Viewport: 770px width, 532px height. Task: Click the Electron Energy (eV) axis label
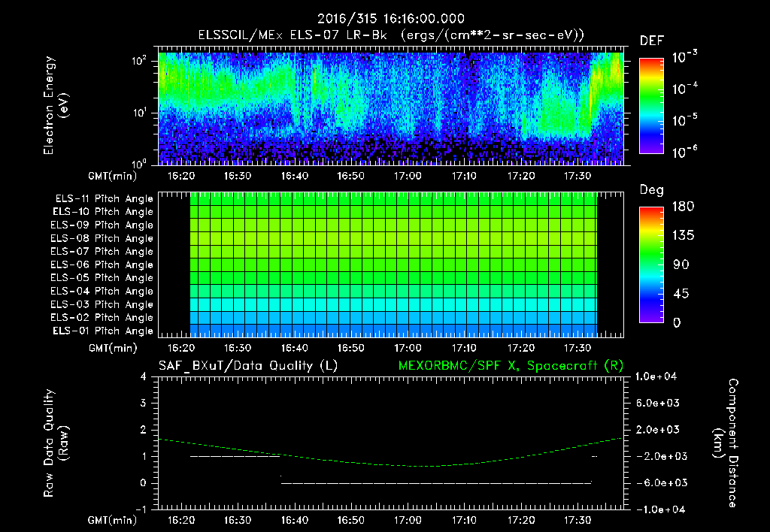pos(56,106)
